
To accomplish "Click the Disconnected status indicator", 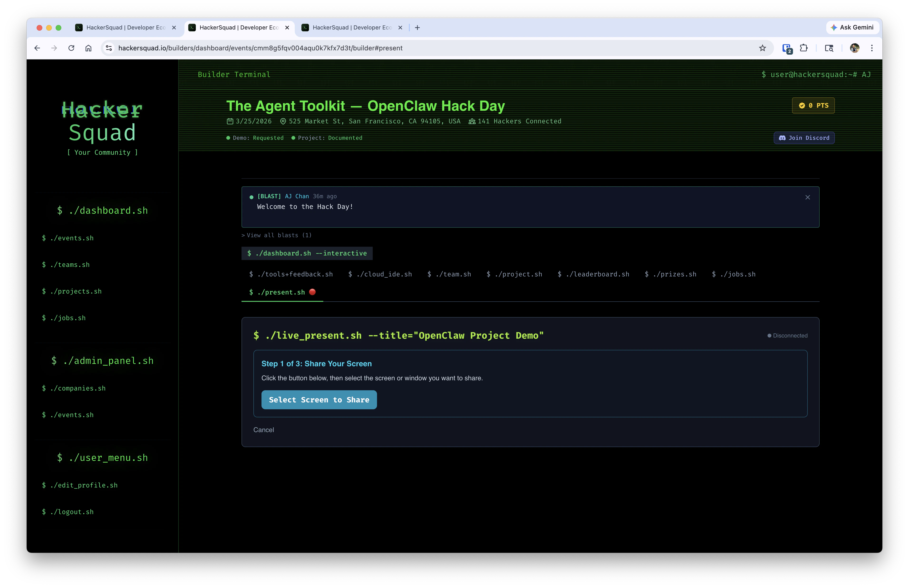I will (788, 336).
